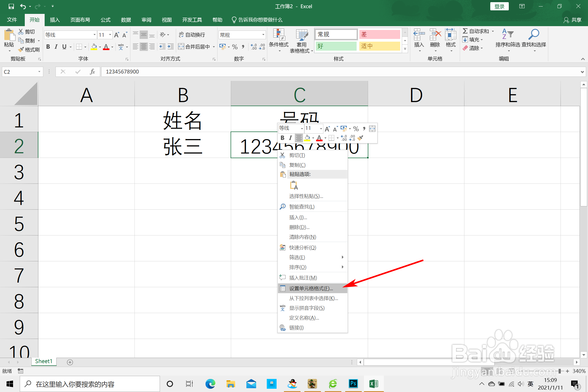Screen dimensions: 588x392
Task: Click the 登录 sign-in button
Action: tap(499, 6)
